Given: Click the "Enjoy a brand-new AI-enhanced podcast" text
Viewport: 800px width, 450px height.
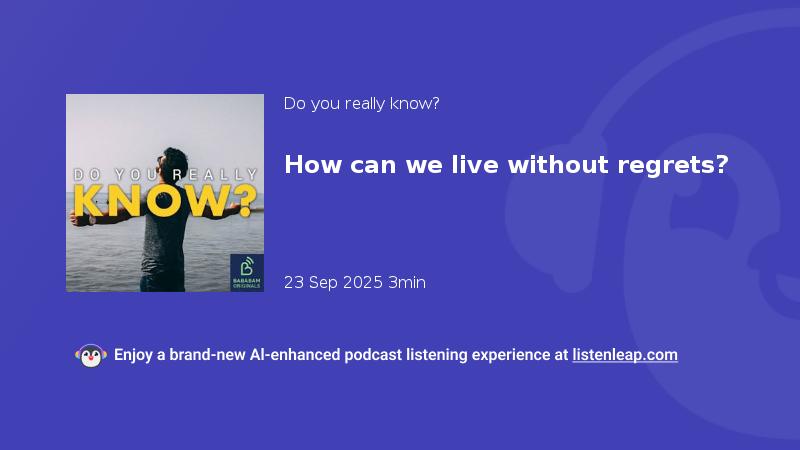Looking at the screenshot, I should (x=258, y=355).
